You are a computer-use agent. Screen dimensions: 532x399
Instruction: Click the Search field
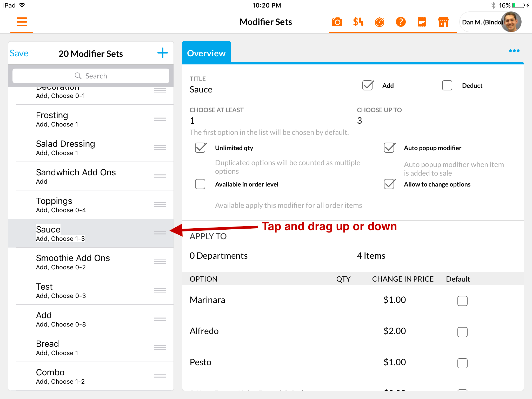(x=91, y=76)
